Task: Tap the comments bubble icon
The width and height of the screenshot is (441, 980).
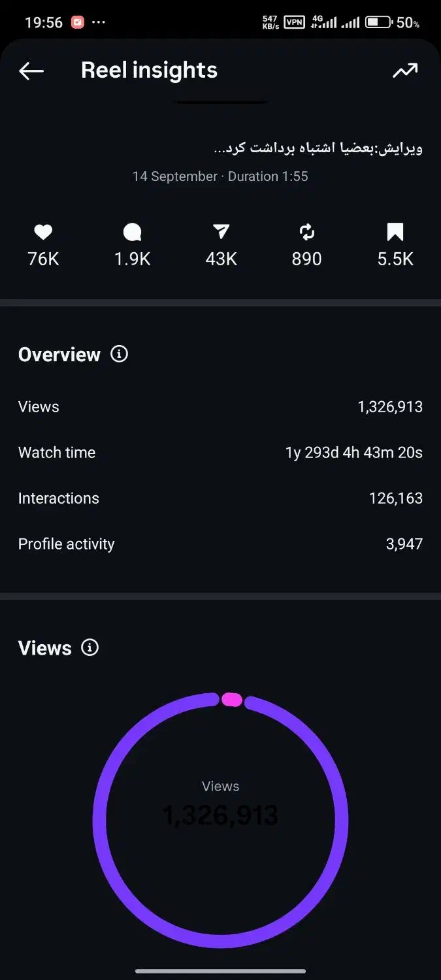Action: point(132,232)
